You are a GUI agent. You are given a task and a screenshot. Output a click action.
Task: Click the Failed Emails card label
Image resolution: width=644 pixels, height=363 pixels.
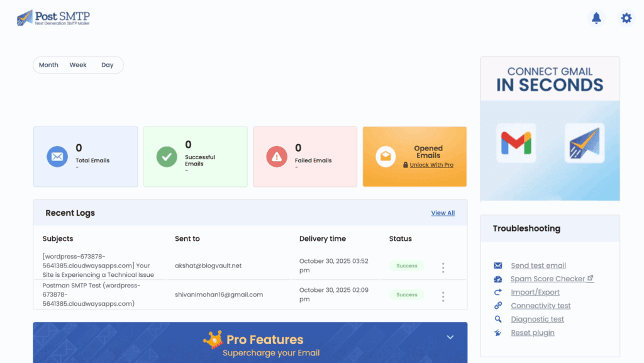coord(313,160)
